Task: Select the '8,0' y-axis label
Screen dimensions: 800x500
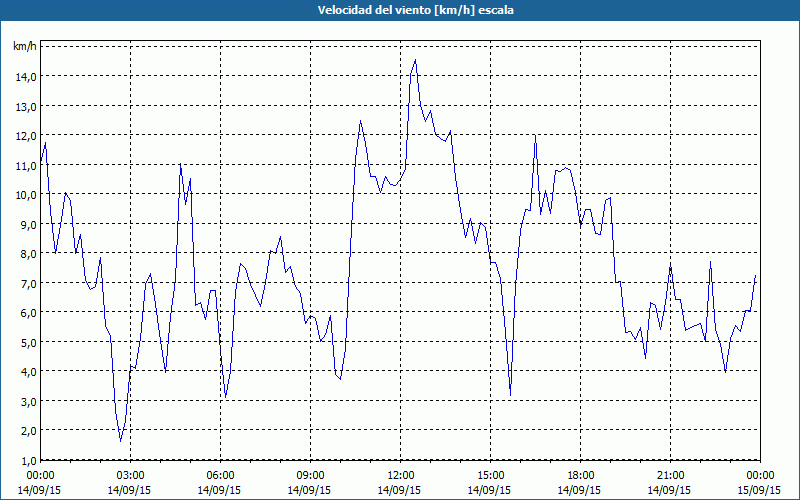Action: [x=28, y=254]
